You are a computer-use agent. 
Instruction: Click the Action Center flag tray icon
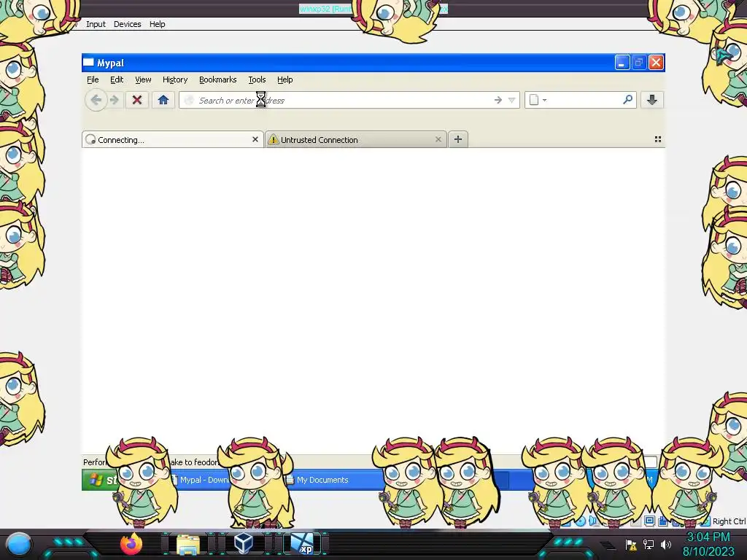click(x=631, y=545)
